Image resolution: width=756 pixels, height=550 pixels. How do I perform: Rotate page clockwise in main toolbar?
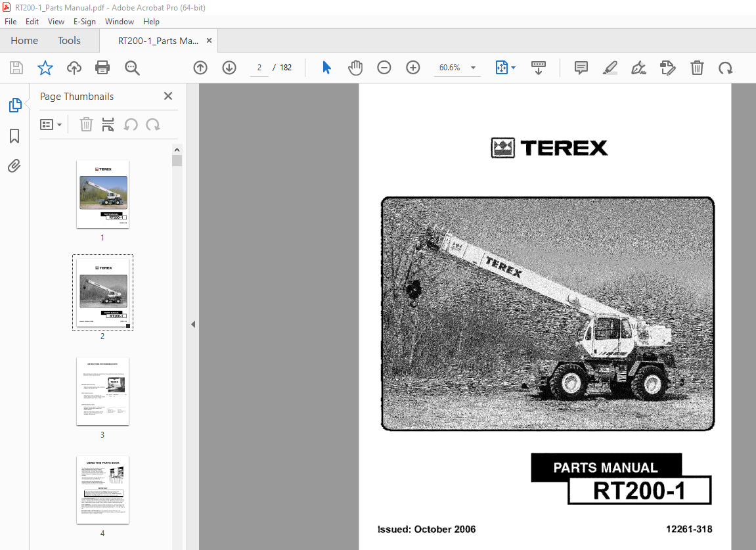726,68
